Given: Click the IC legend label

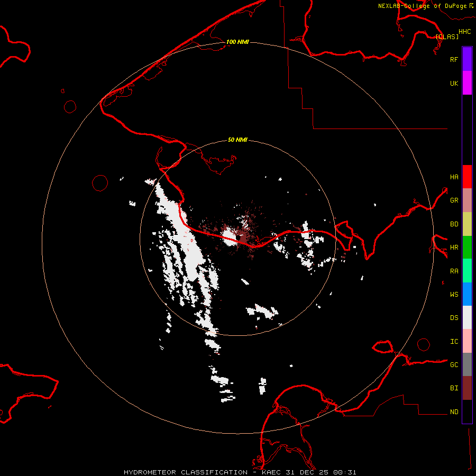Looking at the screenshot, I should [x=454, y=342].
